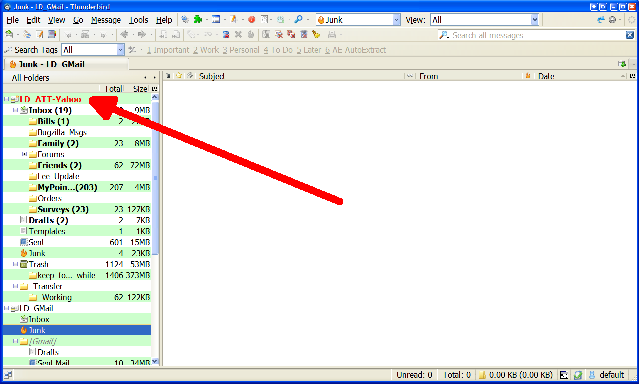This screenshot has width=639, height=384.
Task: Sort by attachment column header icon
Action: coord(189,76)
